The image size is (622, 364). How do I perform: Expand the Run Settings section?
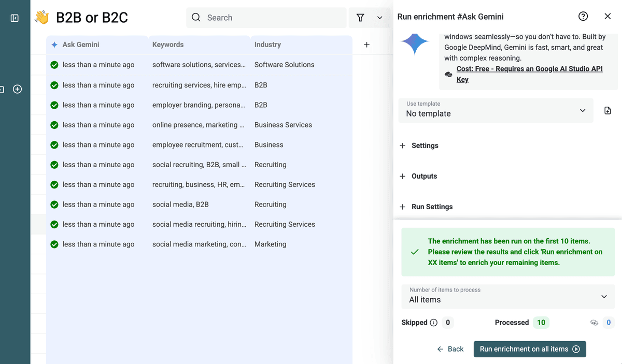click(426, 207)
